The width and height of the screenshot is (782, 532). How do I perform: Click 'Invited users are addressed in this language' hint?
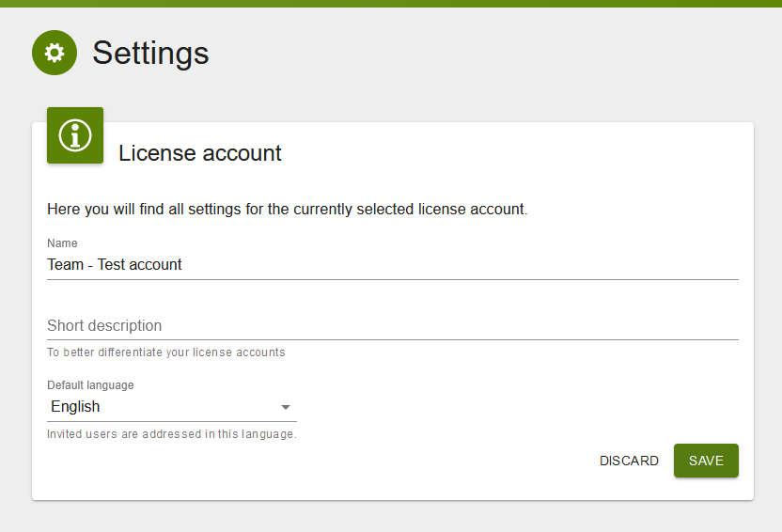tap(172, 433)
